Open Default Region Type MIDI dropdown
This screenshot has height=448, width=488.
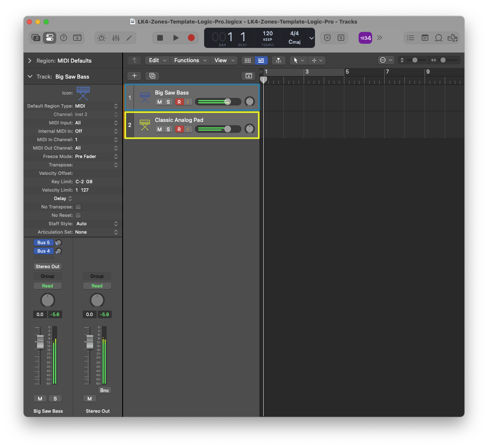[x=96, y=106]
